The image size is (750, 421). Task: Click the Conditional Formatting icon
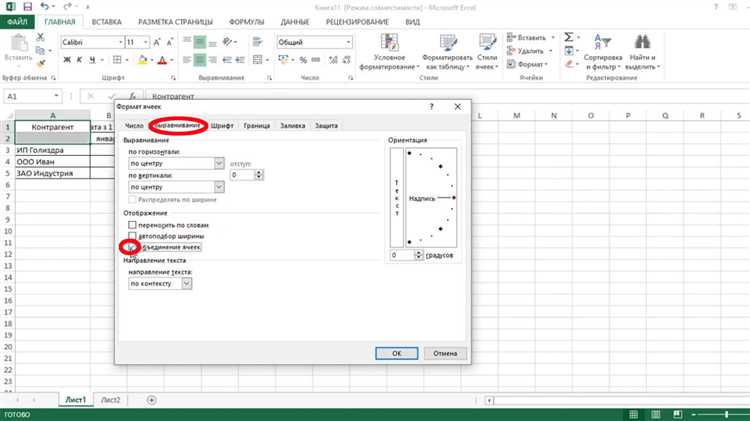tap(390, 43)
